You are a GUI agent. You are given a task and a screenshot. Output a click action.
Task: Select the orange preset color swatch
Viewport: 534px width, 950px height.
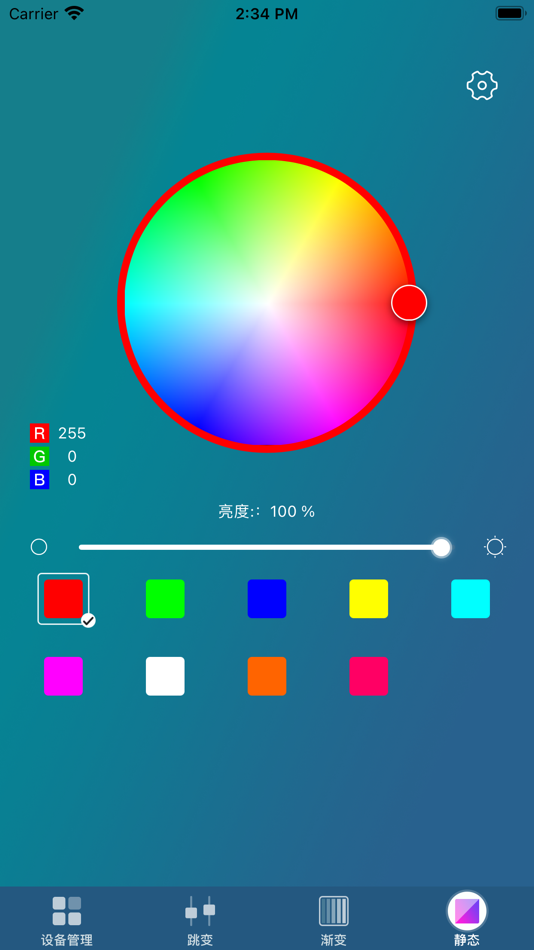(x=267, y=676)
